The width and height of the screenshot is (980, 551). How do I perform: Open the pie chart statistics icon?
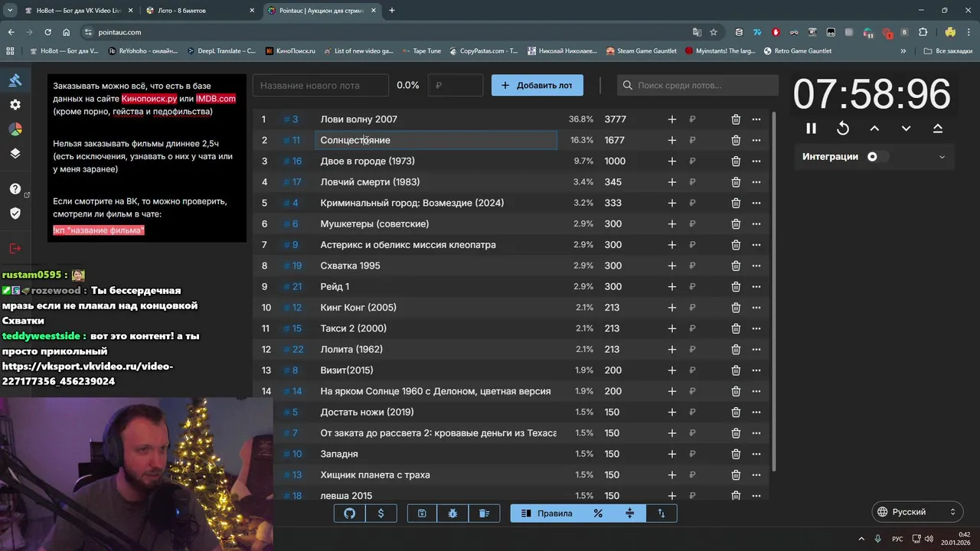click(15, 129)
